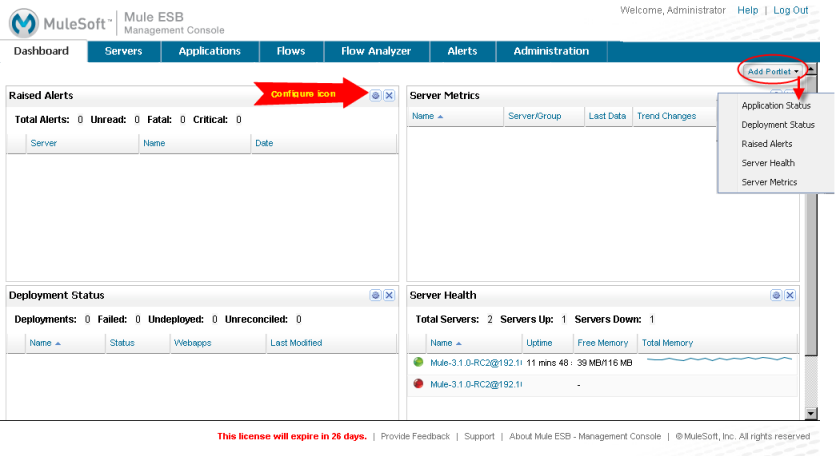Close the Raised Alerts portlet

point(389,95)
